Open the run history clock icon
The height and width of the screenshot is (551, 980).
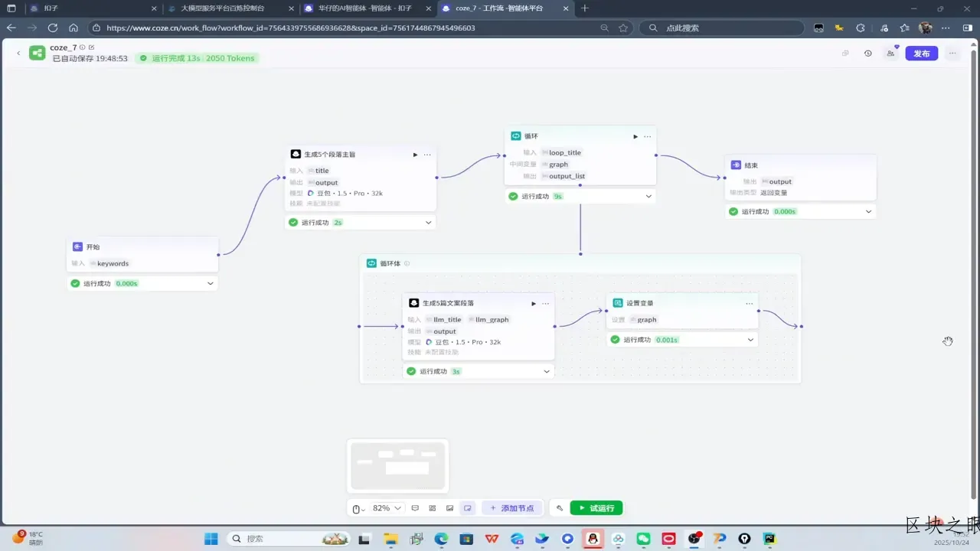coord(867,54)
